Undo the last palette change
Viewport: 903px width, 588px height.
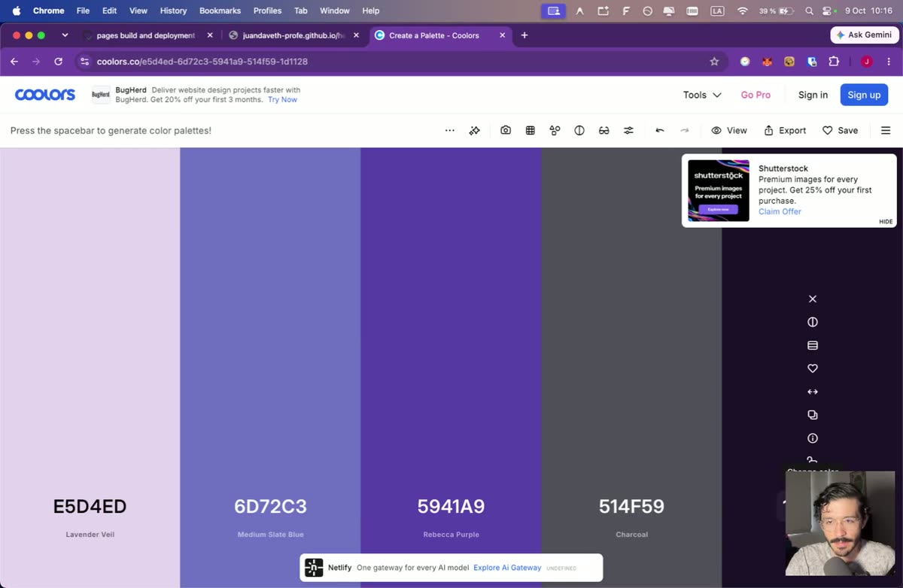coord(660,130)
